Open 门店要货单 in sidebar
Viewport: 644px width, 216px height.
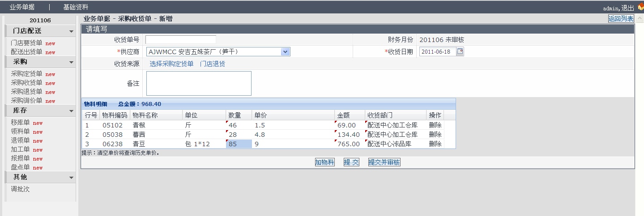(x=26, y=43)
